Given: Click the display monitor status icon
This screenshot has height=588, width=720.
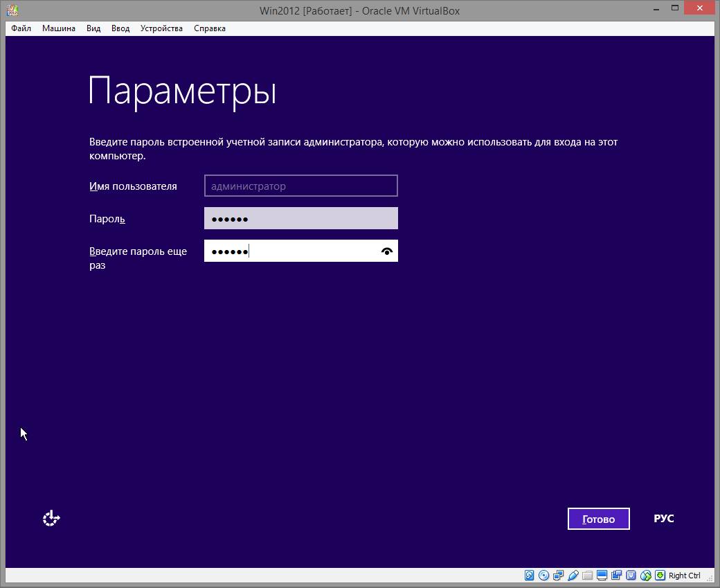Looking at the screenshot, I should point(602,575).
